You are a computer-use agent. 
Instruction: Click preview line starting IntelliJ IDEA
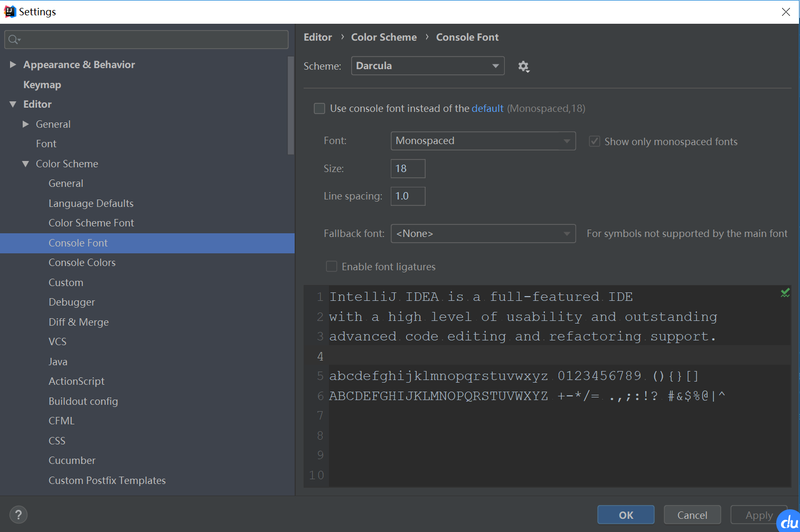(x=481, y=297)
